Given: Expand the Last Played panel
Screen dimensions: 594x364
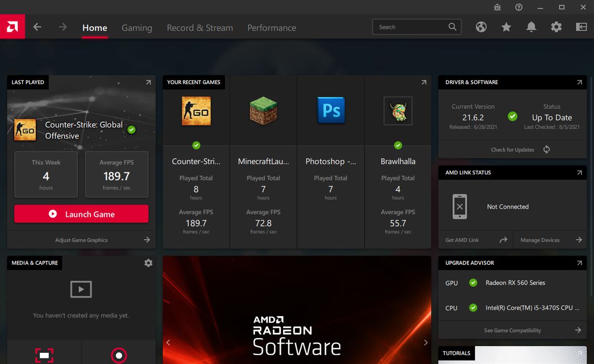Looking at the screenshot, I should click(x=148, y=82).
